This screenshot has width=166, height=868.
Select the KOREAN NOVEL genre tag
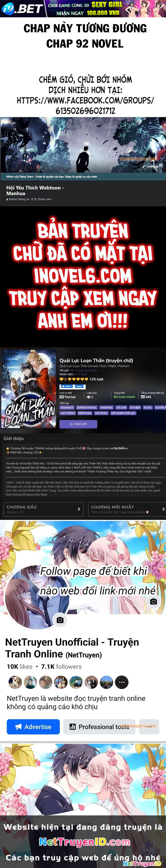click(x=87, y=407)
